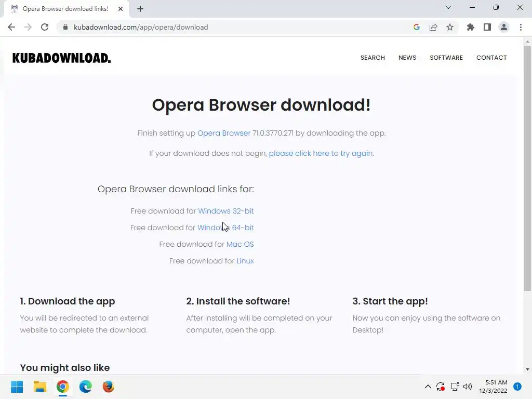Open the Windows Start menu
This screenshot has height=399, width=532.
[17, 387]
